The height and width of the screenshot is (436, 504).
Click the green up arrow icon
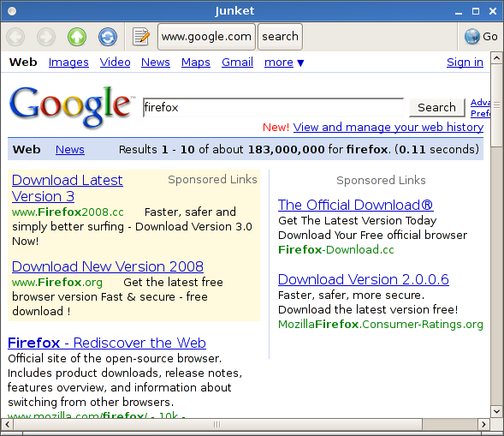77,37
